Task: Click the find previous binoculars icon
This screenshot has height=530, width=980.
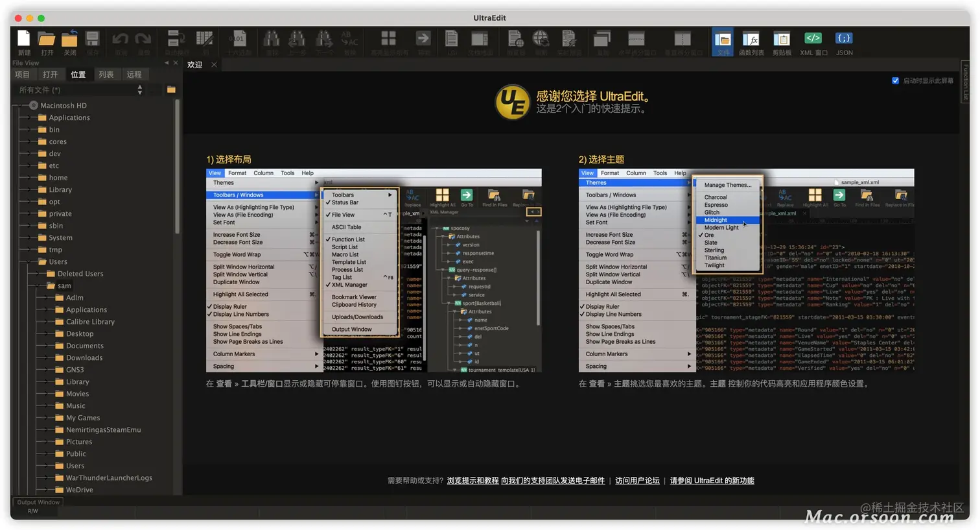Action: click(x=297, y=38)
